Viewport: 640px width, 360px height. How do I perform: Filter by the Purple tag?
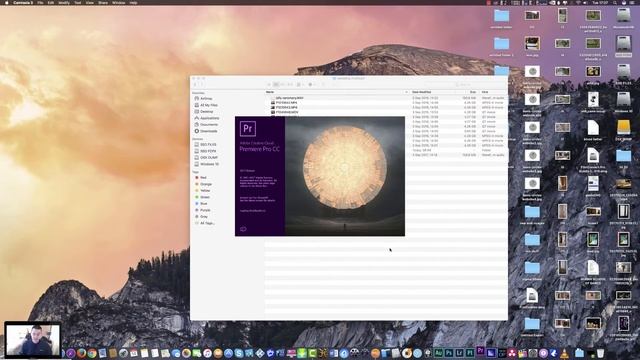pyautogui.click(x=204, y=210)
